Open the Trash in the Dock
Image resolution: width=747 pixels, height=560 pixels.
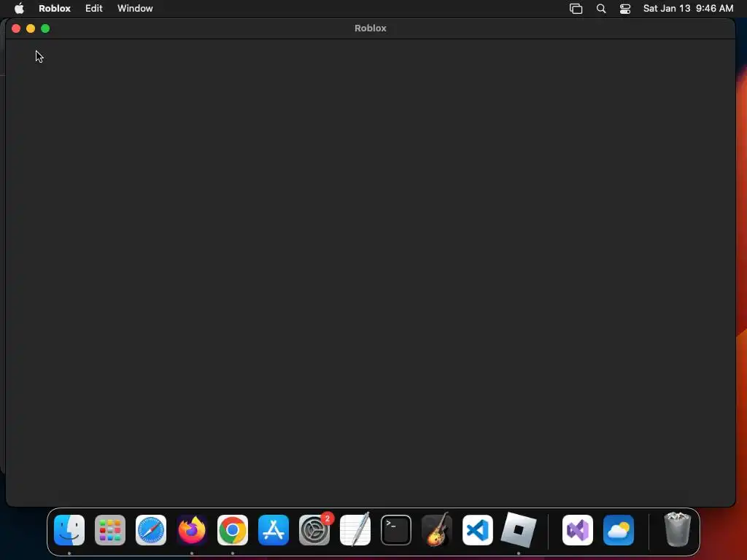point(678,529)
